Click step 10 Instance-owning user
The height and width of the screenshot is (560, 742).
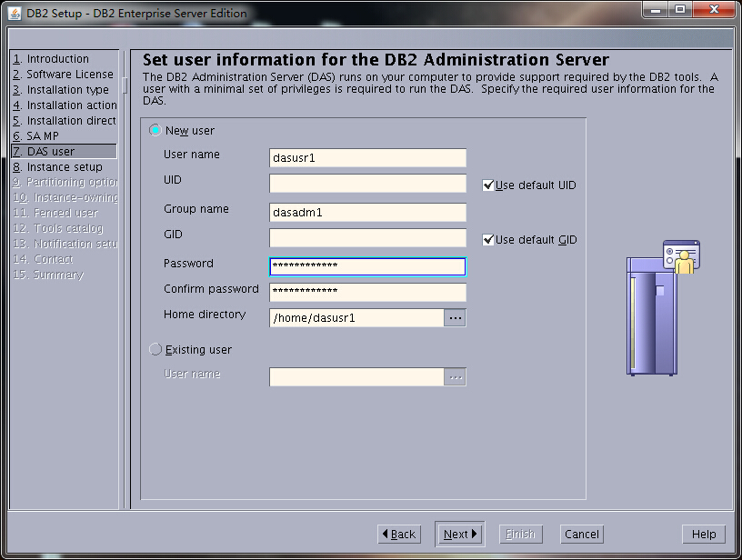tap(65, 197)
